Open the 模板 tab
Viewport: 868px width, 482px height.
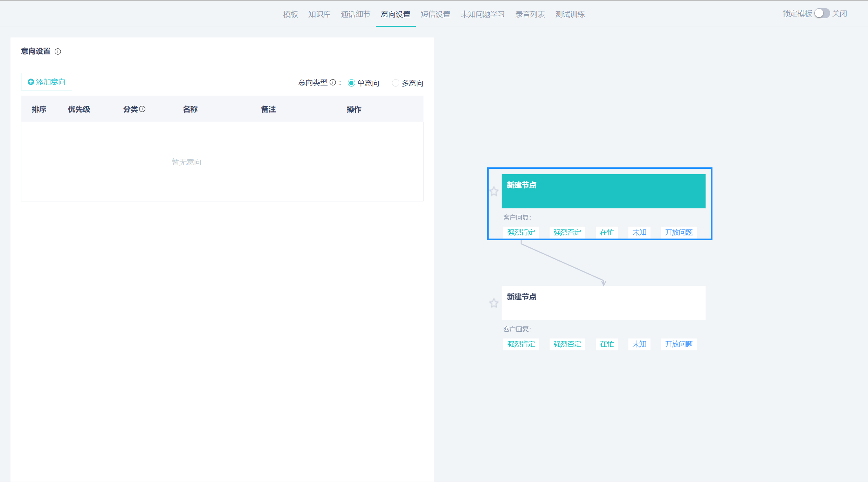(290, 14)
